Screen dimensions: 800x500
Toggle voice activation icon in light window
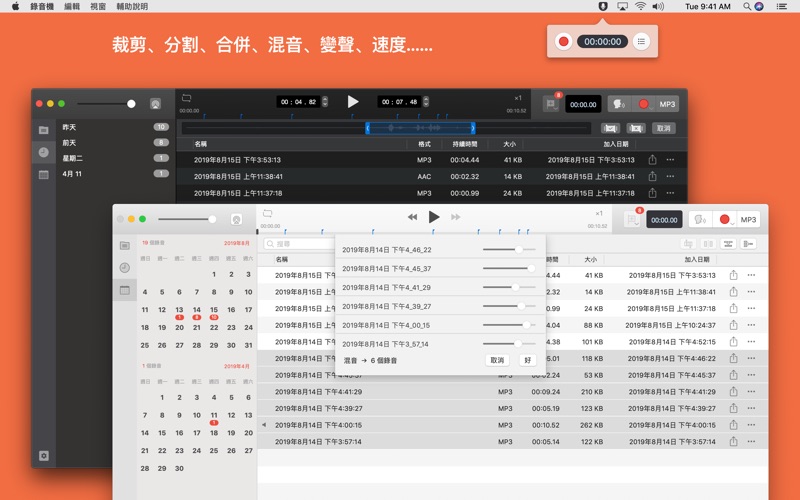[700, 219]
